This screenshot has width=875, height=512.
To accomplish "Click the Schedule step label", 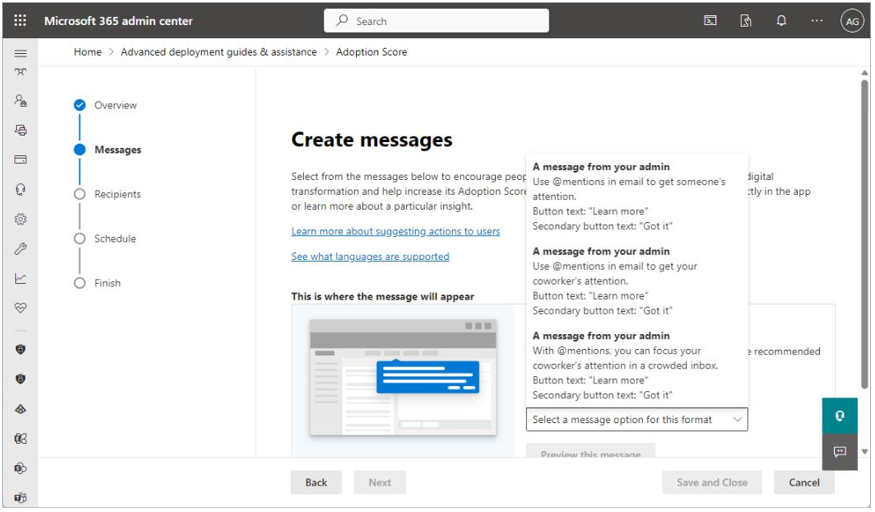I will coord(115,239).
